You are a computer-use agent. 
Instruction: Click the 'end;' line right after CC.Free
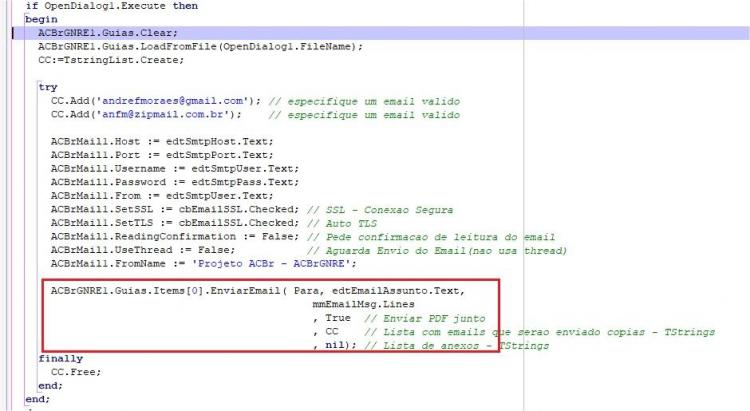point(51,385)
